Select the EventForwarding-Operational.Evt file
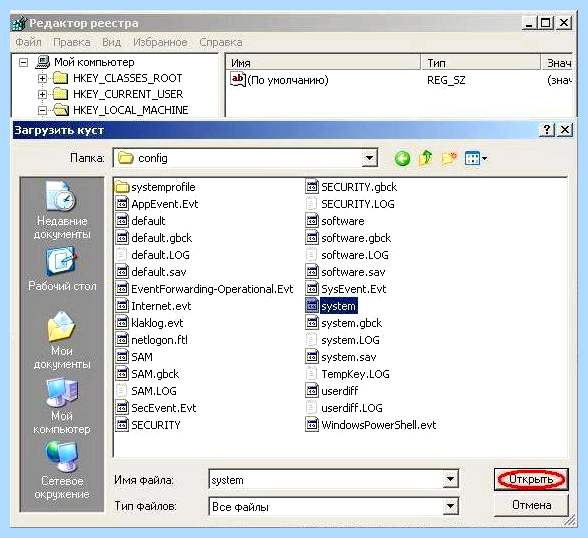This screenshot has width=588, height=538. point(204,289)
